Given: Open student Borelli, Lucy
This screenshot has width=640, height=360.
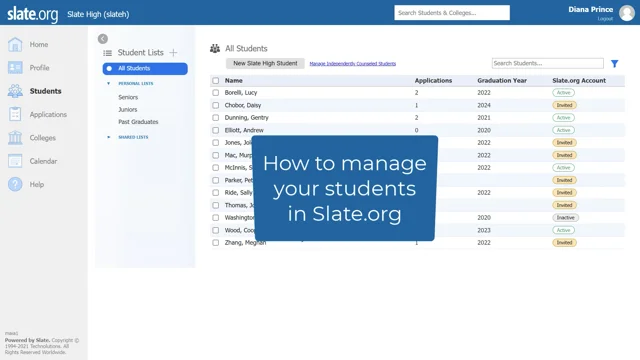Looking at the screenshot, I should coord(241,93).
